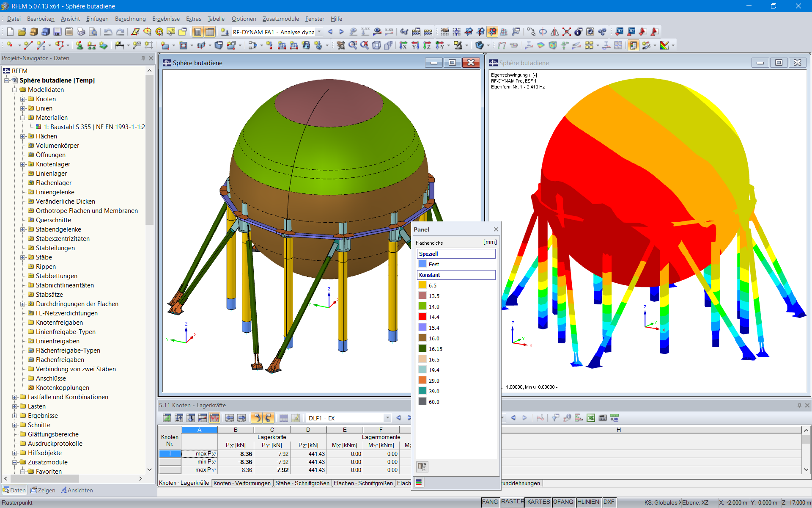Screen dimensions: 812x508
Task: Click the red 14.4 color swatch in the panel
Action: pos(422,317)
